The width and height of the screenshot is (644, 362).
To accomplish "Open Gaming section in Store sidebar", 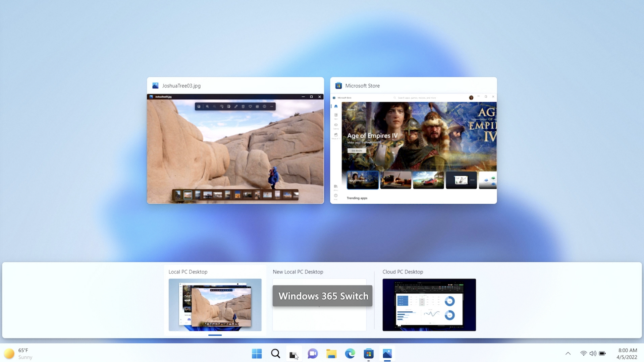I will [336, 126].
